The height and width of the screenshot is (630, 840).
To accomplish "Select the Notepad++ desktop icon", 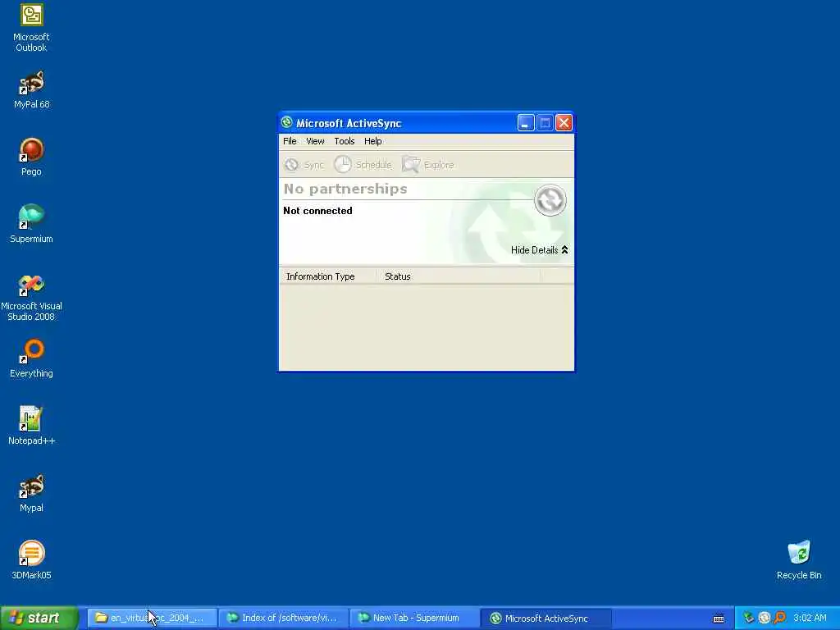I will 32,426.
